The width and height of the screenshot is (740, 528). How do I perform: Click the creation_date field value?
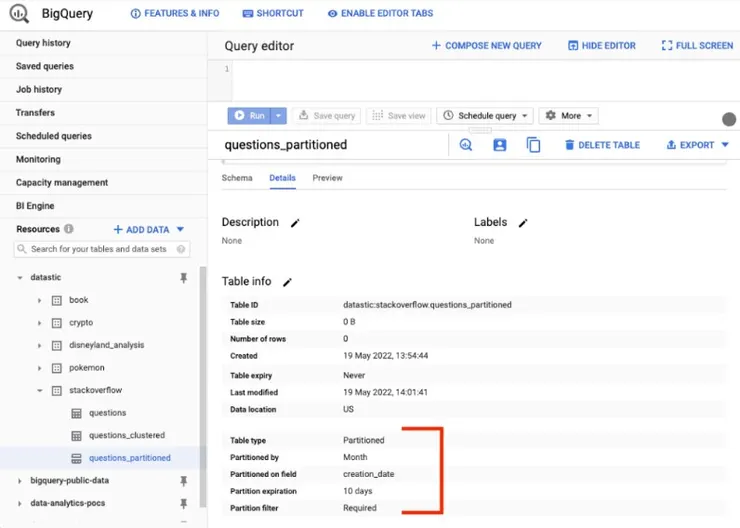[368, 474]
